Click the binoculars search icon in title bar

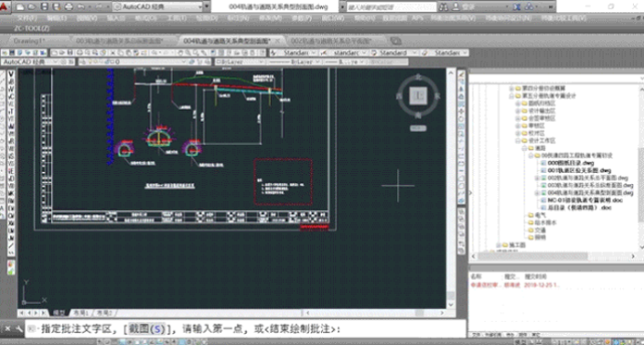tap(444, 7)
